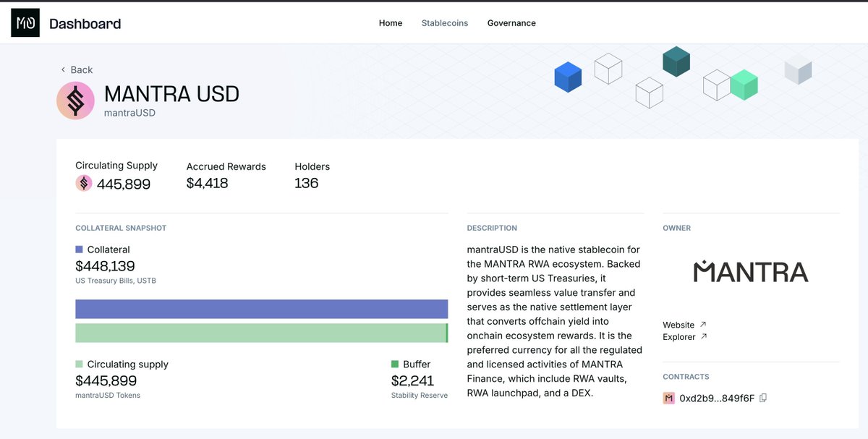This screenshot has width=868, height=439.
Task: Open the Stablecoins nav item
Action: (445, 23)
